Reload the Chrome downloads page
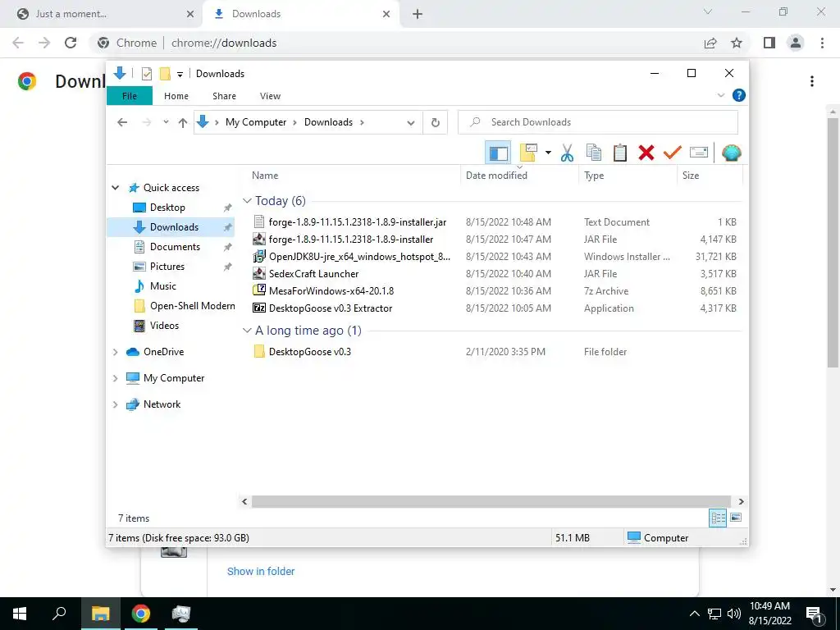This screenshot has height=630, width=840. (71, 43)
